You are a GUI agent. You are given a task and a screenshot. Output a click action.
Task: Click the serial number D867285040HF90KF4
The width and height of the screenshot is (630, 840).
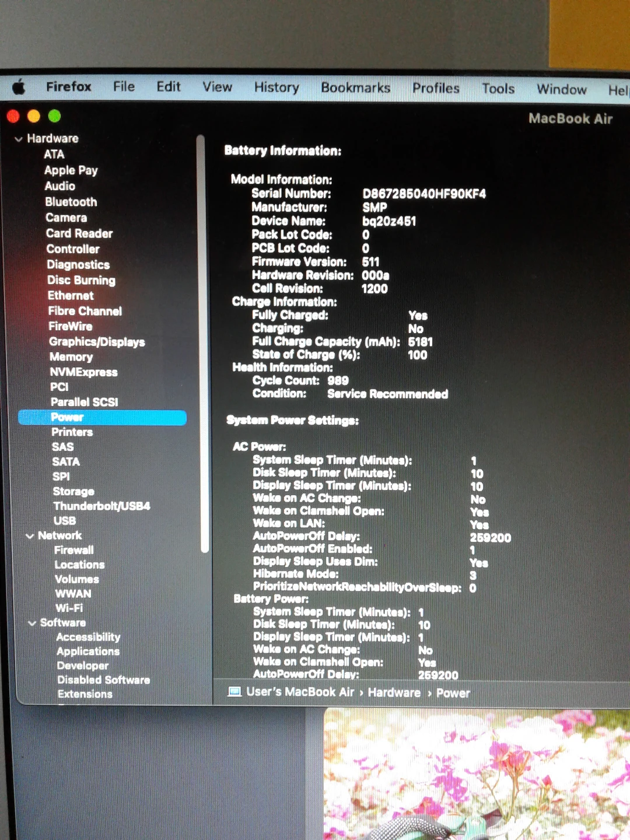tap(424, 194)
